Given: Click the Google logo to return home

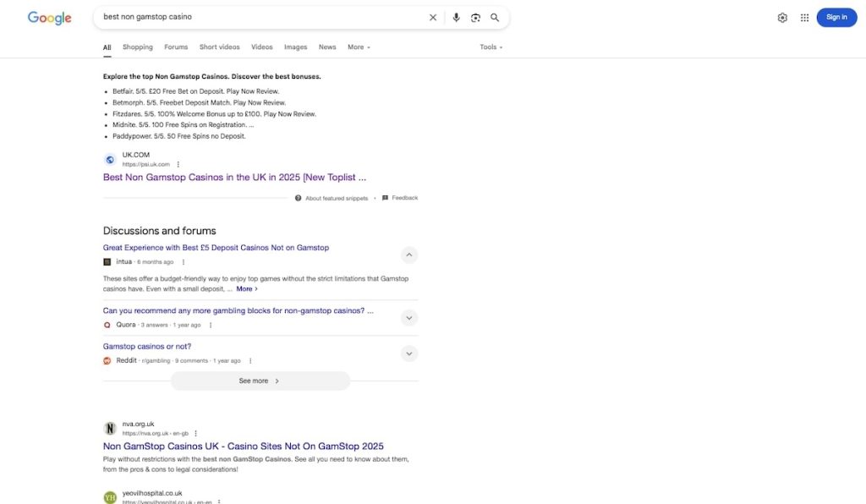Looking at the screenshot, I should click(51, 16).
